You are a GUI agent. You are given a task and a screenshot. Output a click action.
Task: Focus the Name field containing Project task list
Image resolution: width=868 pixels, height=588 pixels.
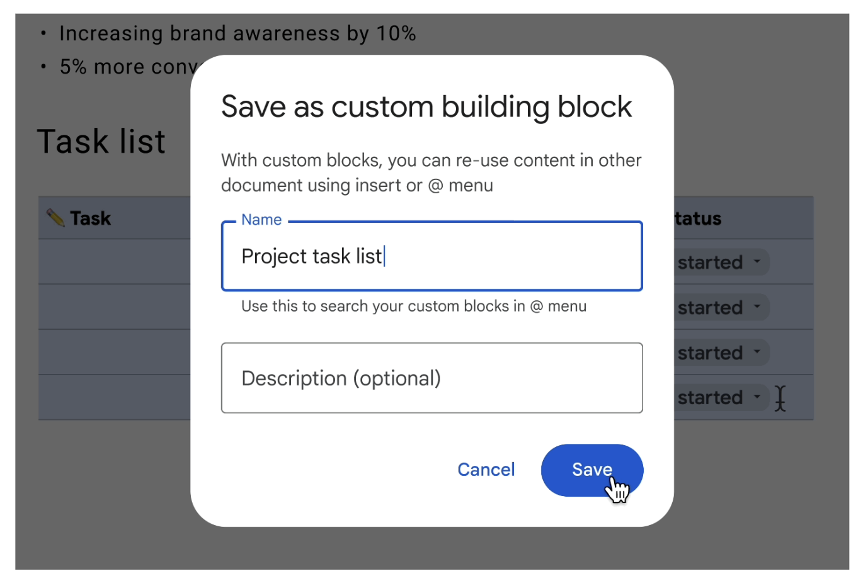coord(431,256)
